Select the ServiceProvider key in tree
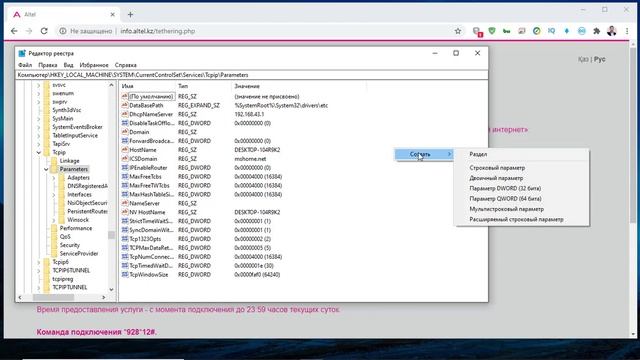 79,253
